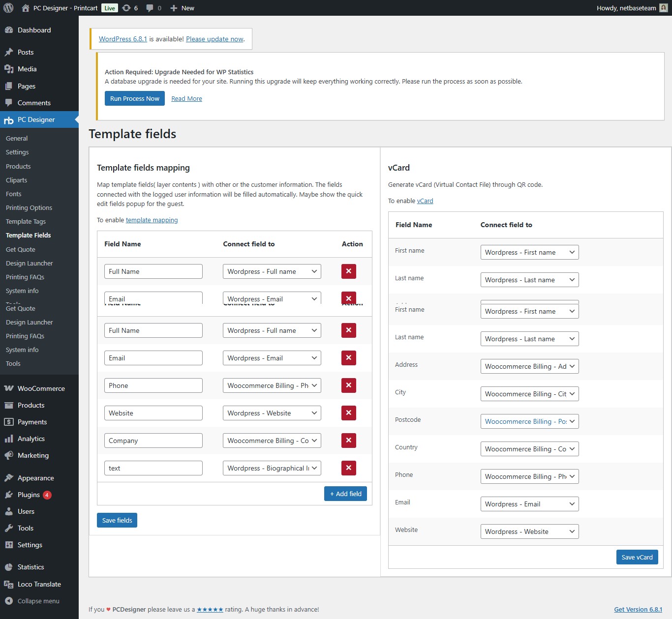The image size is (672, 619).
Task: Open Company field's connect-to dropdown
Action: pos(272,441)
